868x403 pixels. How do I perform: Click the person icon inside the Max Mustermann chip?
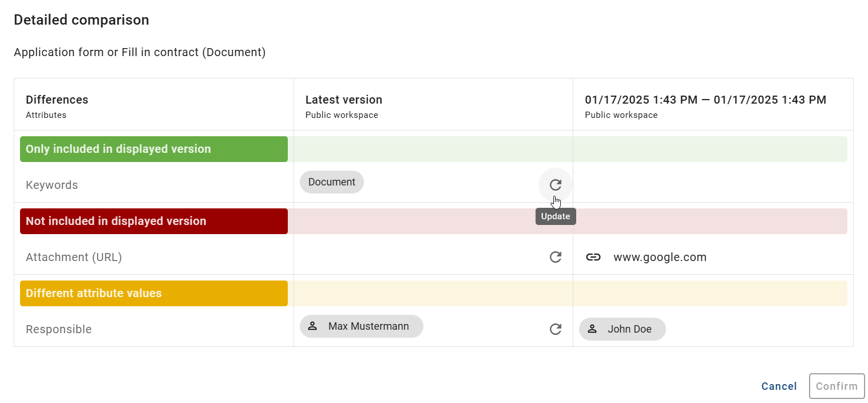point(312,326)
